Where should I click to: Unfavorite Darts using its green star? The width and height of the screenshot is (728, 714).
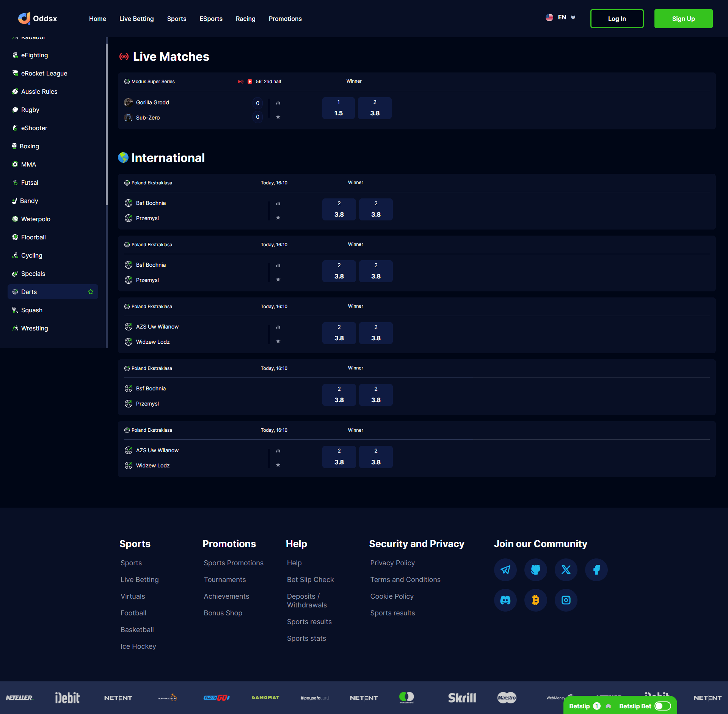coord(91,292)
